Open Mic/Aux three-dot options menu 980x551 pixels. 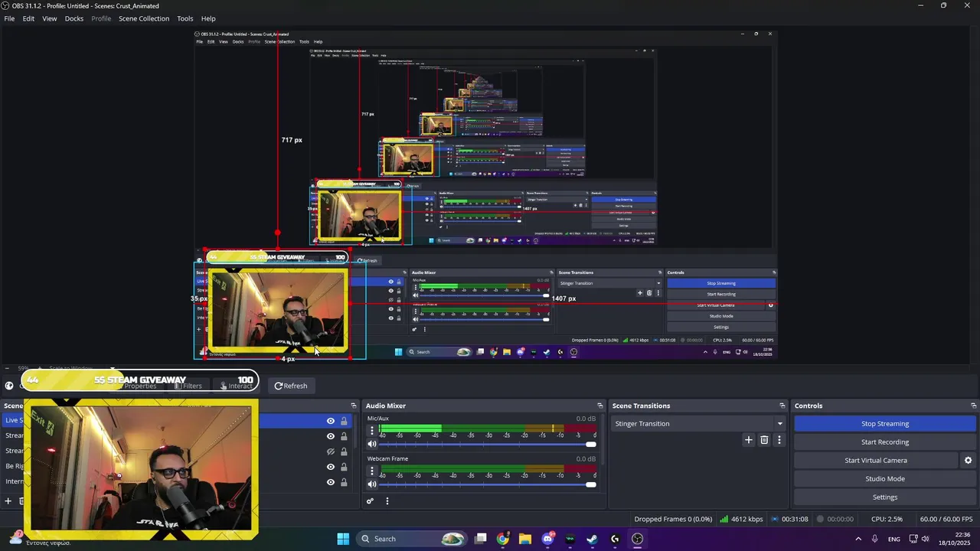coord(372,431)
